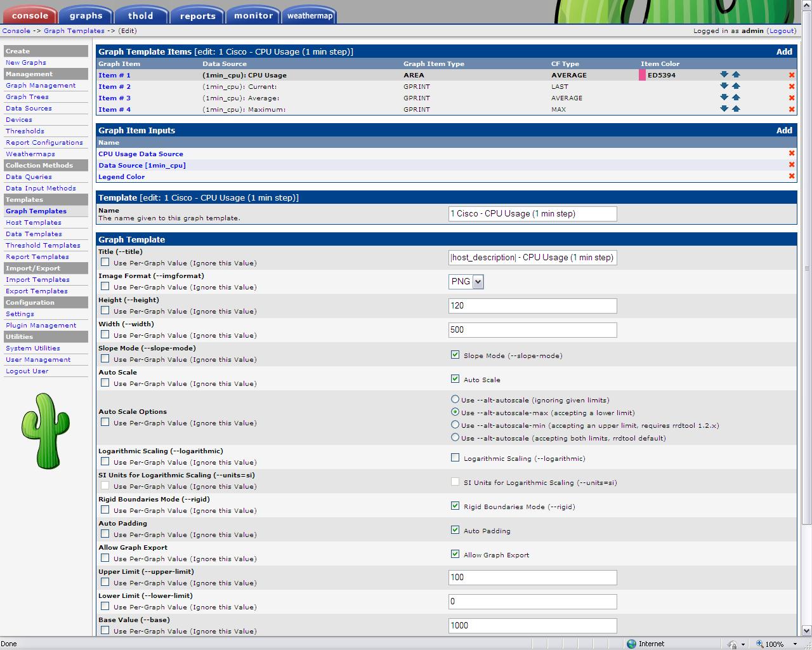The image size is (812, 650).
Task: Open Host Templates in sidebar
Action: coord(34,222)
